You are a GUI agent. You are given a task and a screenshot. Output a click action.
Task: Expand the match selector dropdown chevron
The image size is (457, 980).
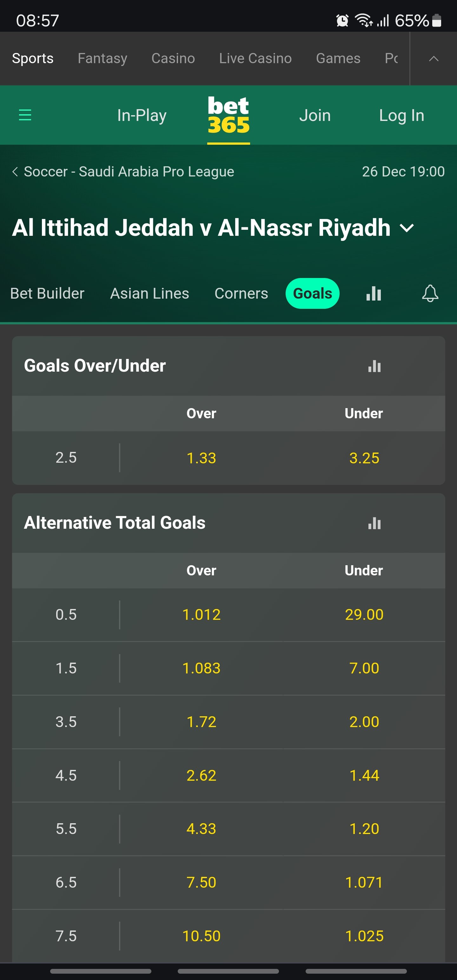coord(407,228)
